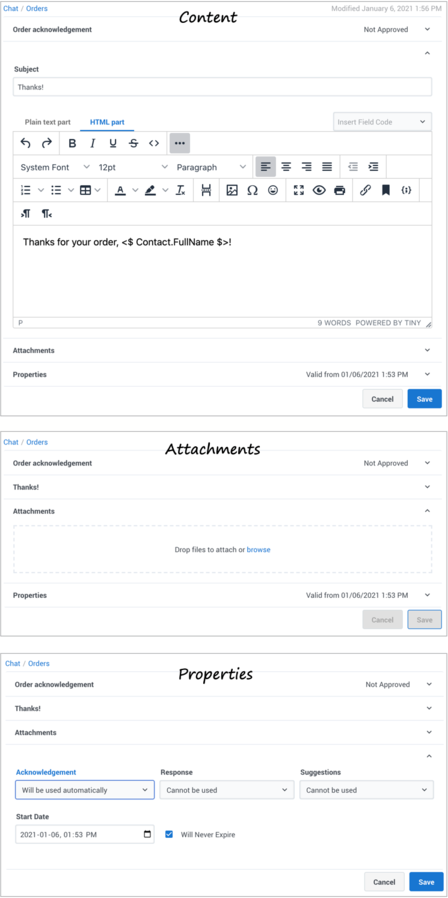Click the browse link to attach files

[258, 550]
